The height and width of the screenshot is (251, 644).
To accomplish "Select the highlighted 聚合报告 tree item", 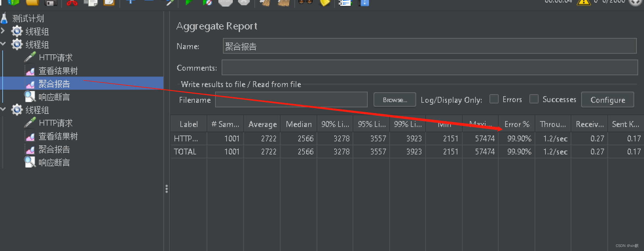I will click(54, 84).
